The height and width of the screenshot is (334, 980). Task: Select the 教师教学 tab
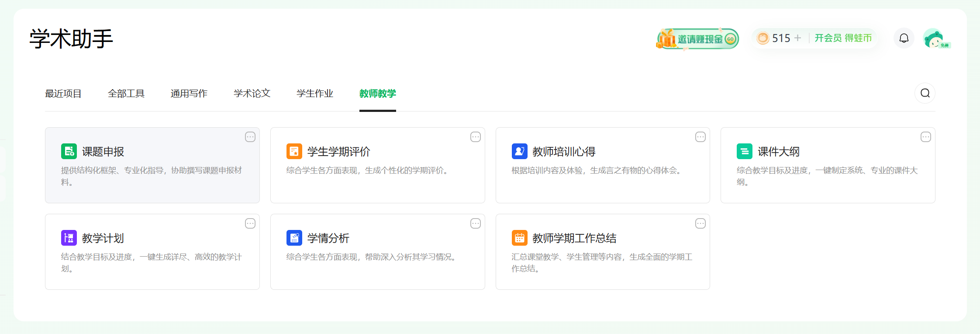pyautogui.click(x=378, y=94)
